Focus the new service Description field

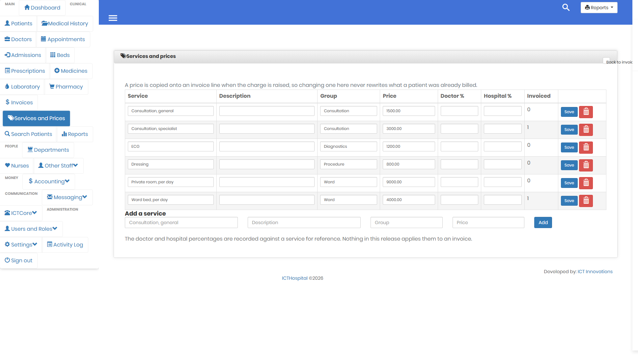(304, 222)
